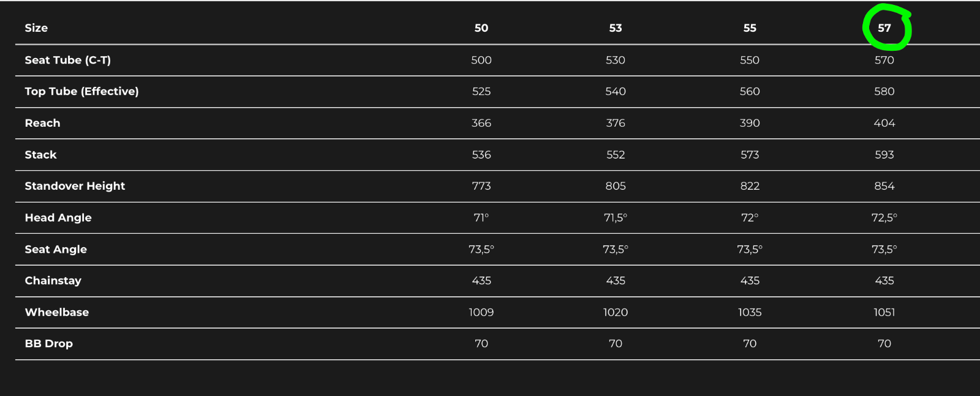
Task: Select the Standover Height value 773
Action: pyautogui.click(x=481, y=186)
